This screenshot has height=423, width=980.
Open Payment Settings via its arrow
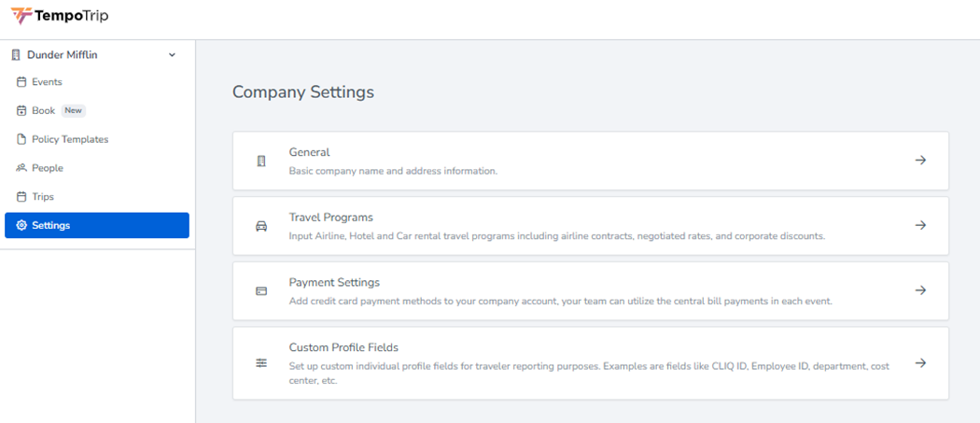click(x=920, y=290)
